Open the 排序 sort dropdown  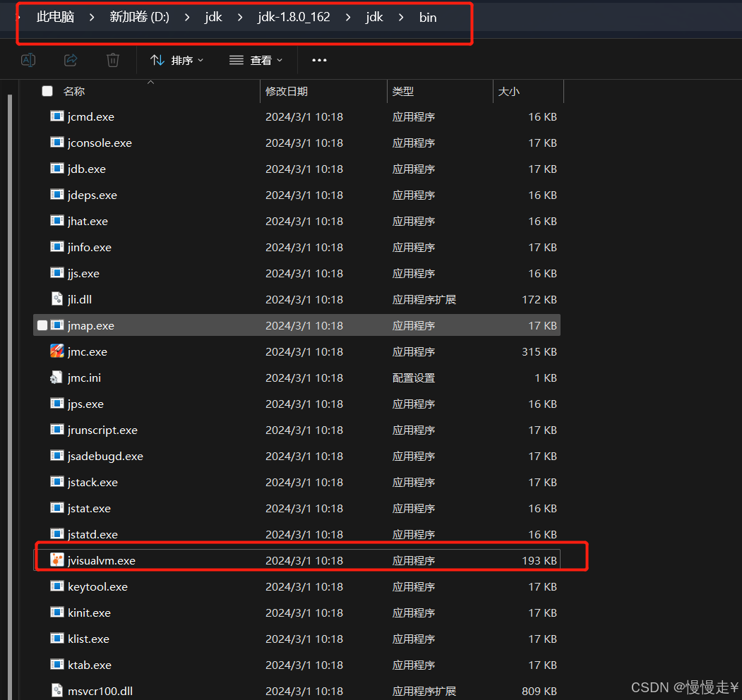click(x=177, y=60)
